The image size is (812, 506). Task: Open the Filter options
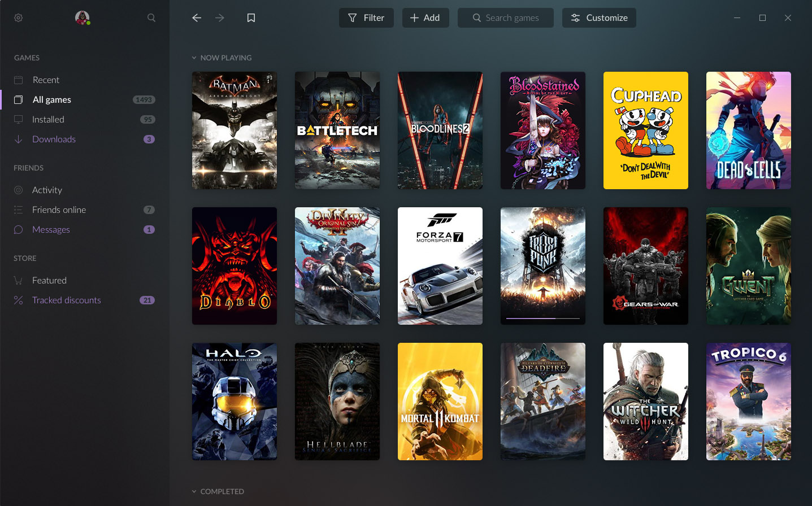[x=366, y=18]
